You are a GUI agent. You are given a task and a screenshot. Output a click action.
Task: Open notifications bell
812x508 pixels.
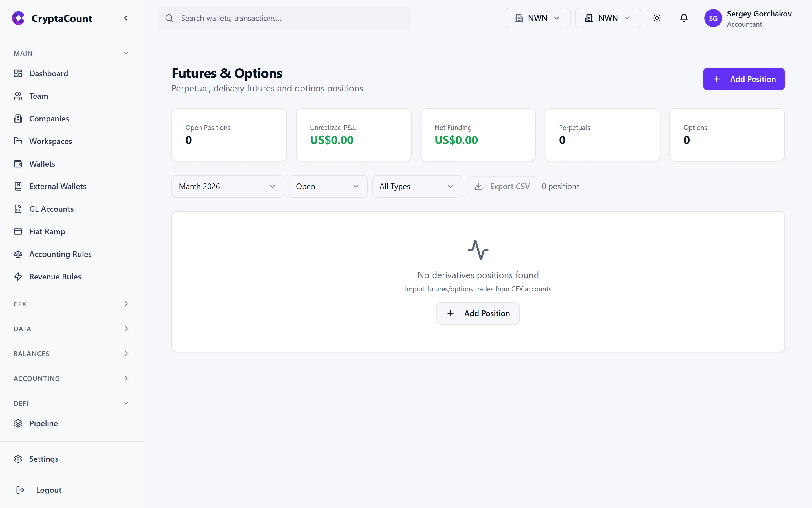[684, 18]
